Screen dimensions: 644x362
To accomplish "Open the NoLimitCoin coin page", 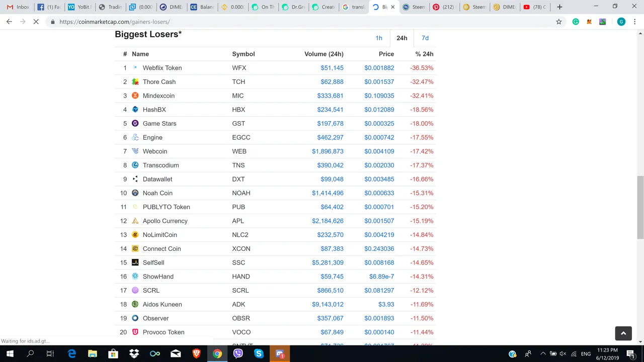I will click(x=160, y=235).
